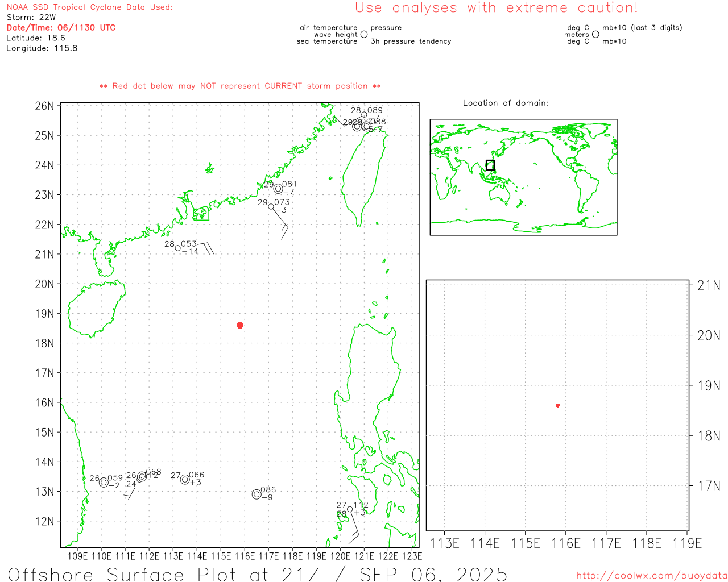The image size is (728, 582).
Task: Select buoy station reading 086 -9
Action: tap(257, 494)
